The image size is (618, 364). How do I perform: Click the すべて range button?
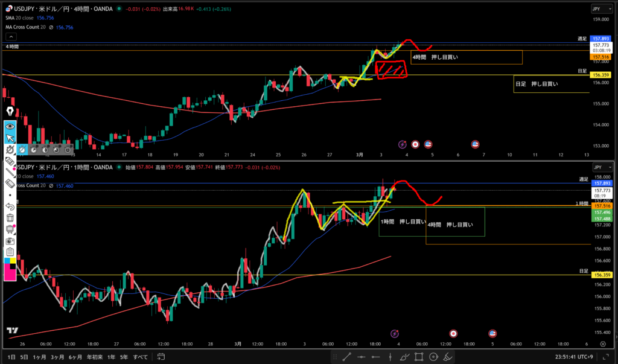pos(140,357)
